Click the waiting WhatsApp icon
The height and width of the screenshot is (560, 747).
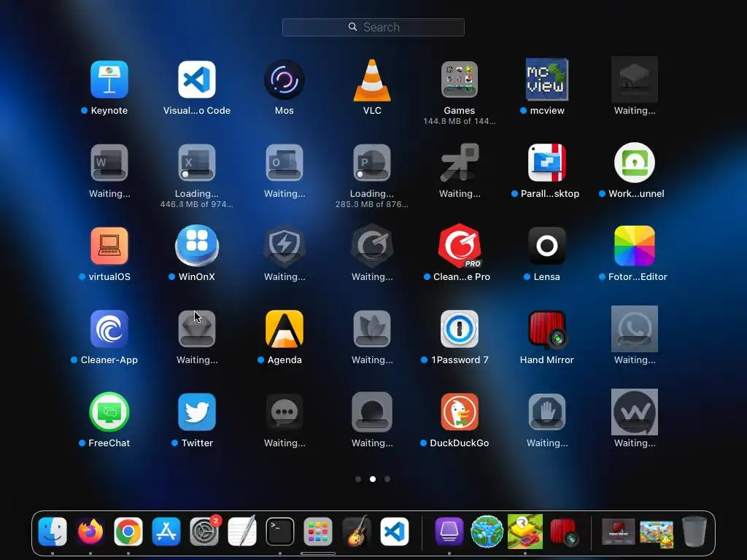(635, 329)
